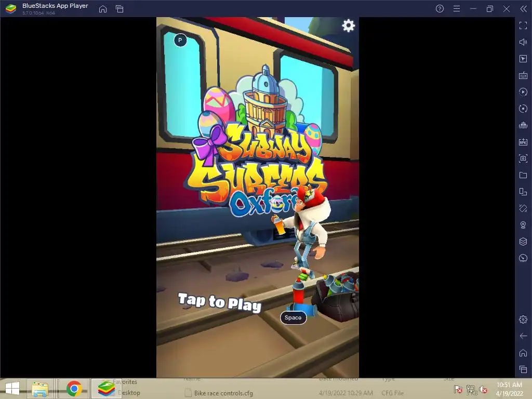Open the set location pin icon
Viewport: 532px width, 399px height.
[x=523, y=225]
